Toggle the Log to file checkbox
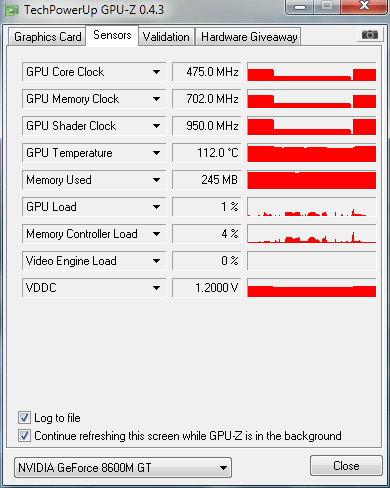 click(24, 418)
